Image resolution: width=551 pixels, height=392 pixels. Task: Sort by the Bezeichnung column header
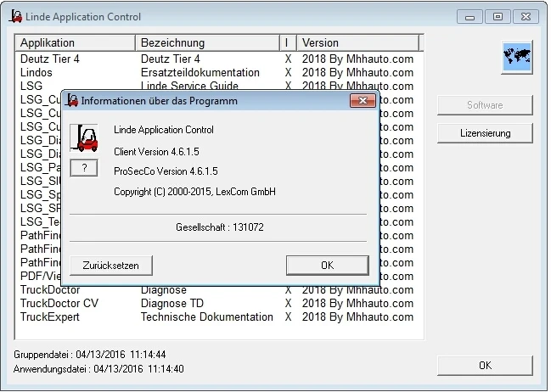coord(208,43)
